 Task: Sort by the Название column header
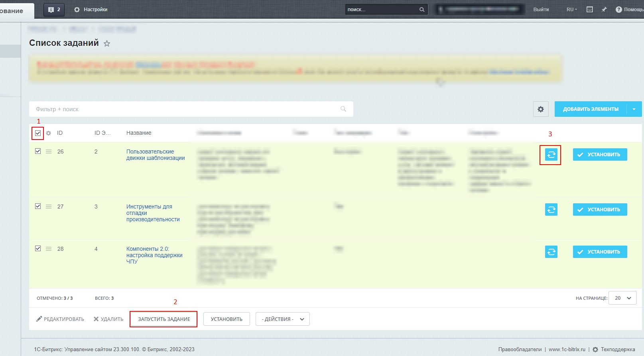tap(139, 133)
